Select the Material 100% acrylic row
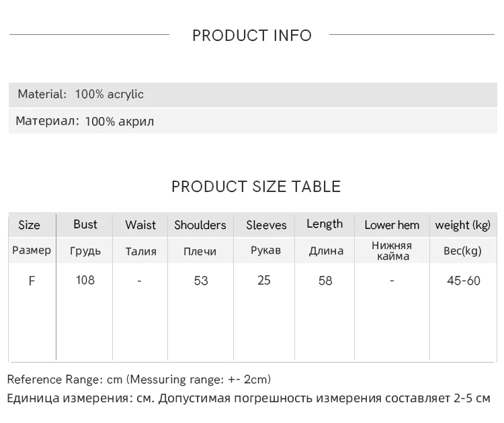Image resolution: width=504 pixels, height=423 pixels. pyautogui.click(x=253, y=95)
